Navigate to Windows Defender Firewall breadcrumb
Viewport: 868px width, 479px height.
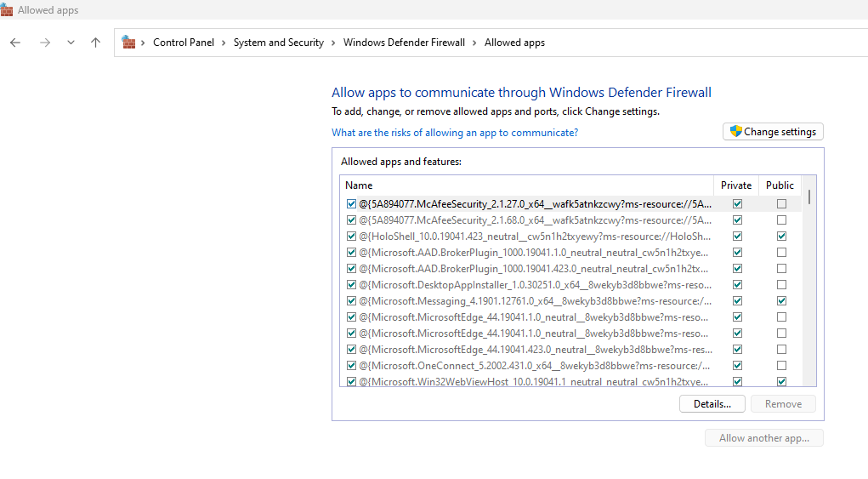tap(404, 43)
